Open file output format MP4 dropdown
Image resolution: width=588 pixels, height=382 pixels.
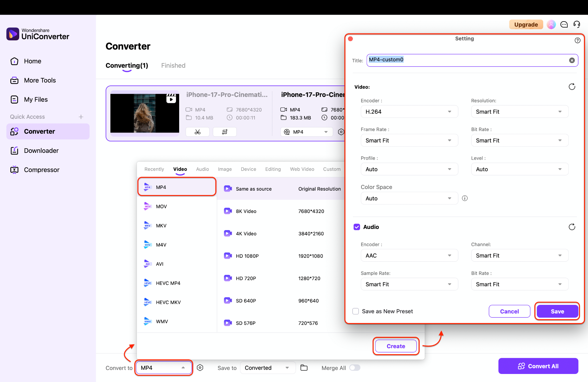[x=307, y=132]
